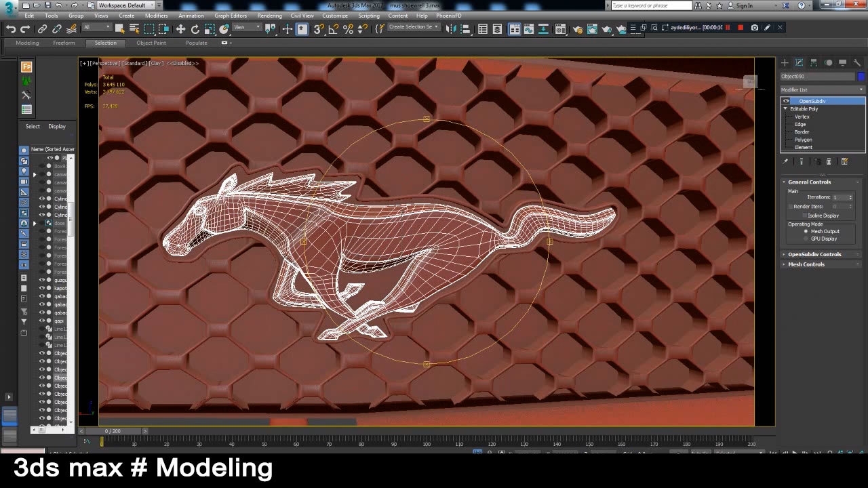
Task: Toggle visibility eye of kapot object
Action: tap(42, 288)
